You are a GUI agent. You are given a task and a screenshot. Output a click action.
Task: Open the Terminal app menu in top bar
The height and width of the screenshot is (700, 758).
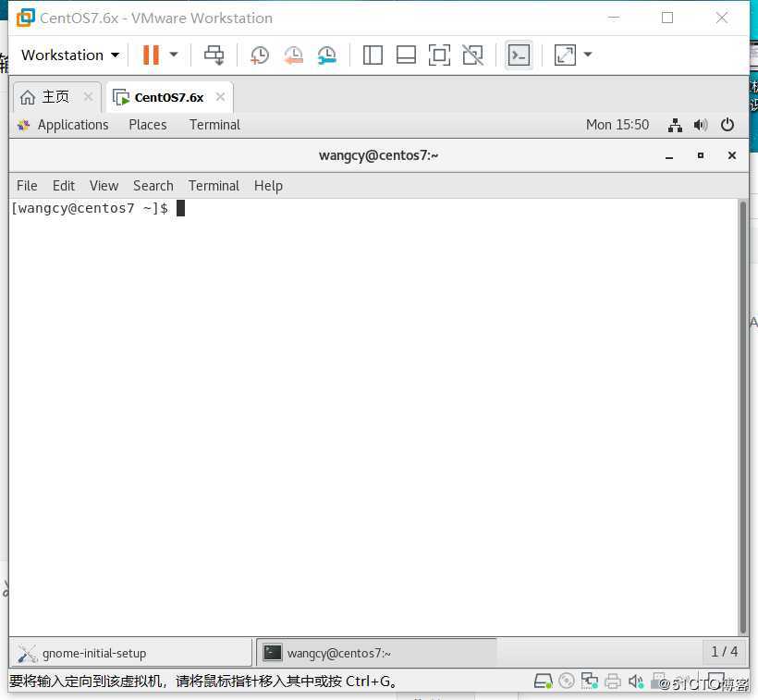tap(214, 125)
